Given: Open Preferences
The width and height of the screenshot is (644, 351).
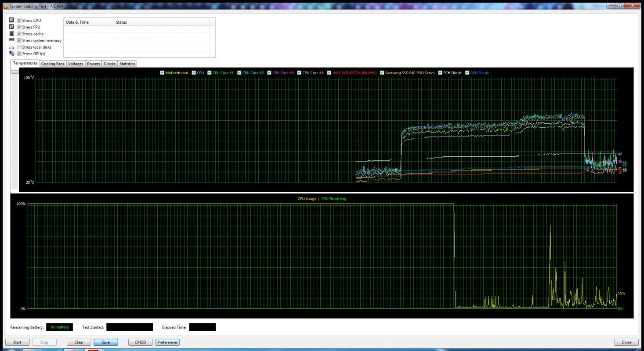Looking at the screenshot, I should (167, 342).
